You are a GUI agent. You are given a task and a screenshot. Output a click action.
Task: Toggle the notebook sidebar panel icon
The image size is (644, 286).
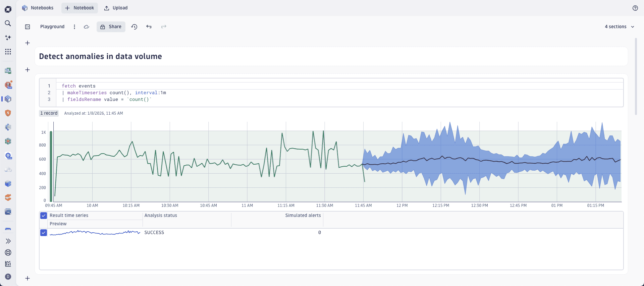(28, 27)
